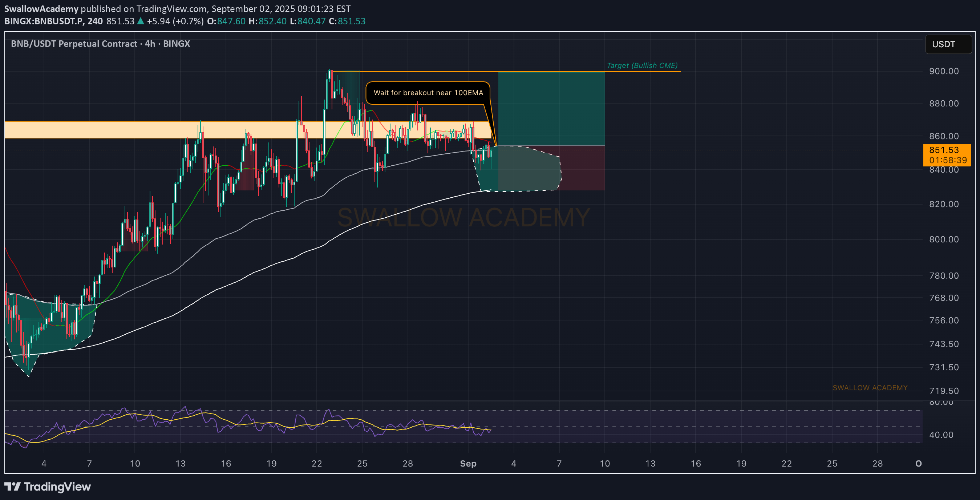Click the 'Target (Bullish CME)' label

(x=642, y=65)
